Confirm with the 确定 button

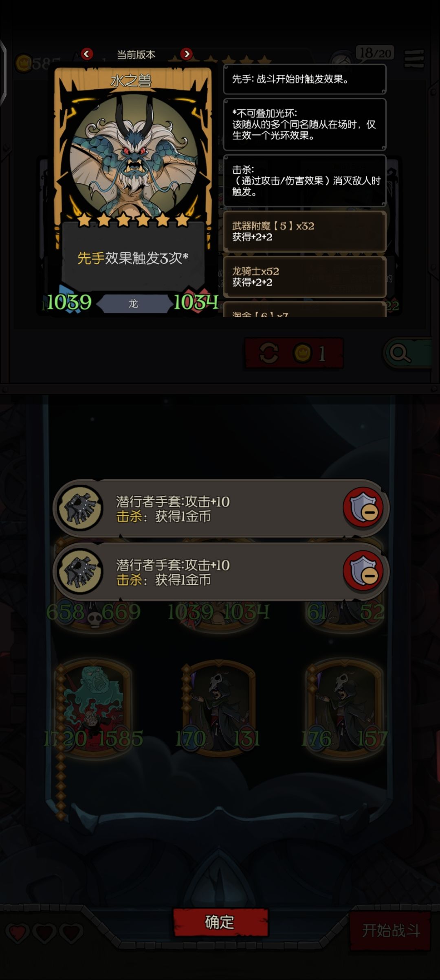(x=220, y=922)
